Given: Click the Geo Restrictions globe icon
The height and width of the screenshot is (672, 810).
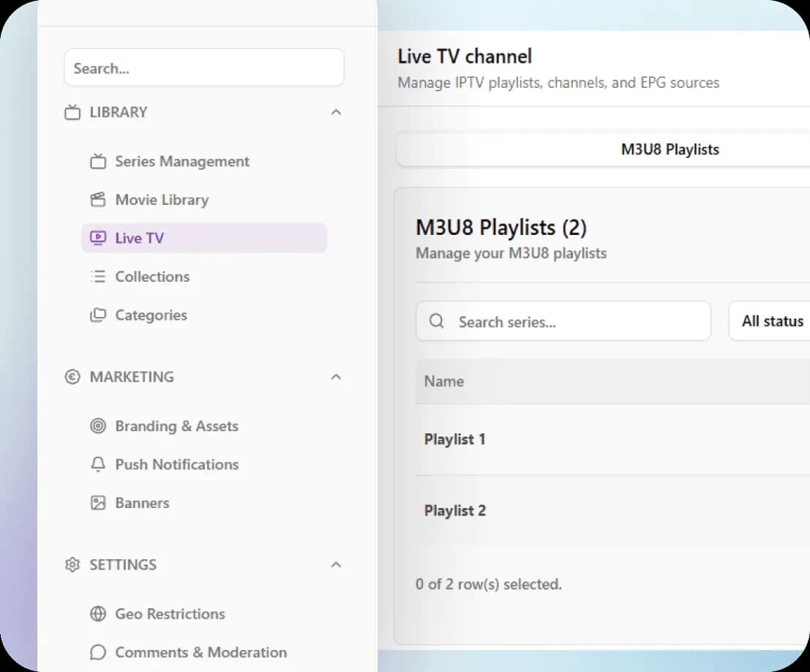Looking at the screenshot, I should pyautogui.click(x=98, y=613).
